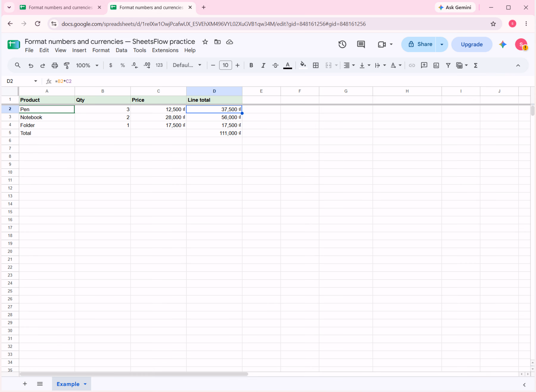Screen dimensions: 536x392
Task: Open the fill color picker
Action: point(303,65)
